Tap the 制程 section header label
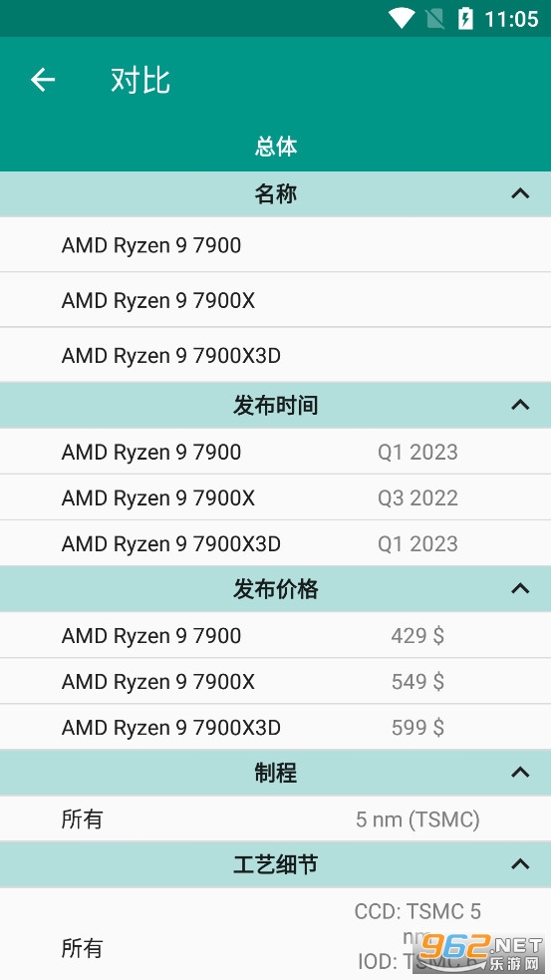Screen dimensions: 551x980 click(275, 773)
